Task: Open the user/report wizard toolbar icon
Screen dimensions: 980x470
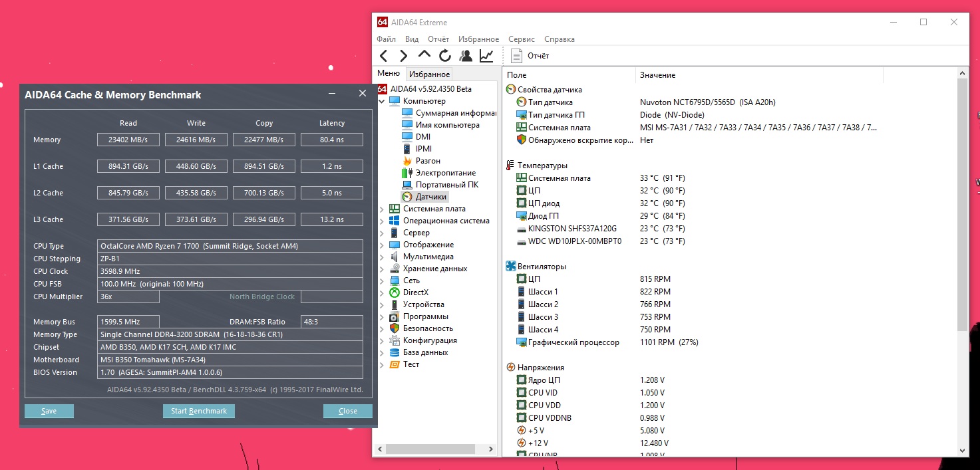Action: coord(466,56)
